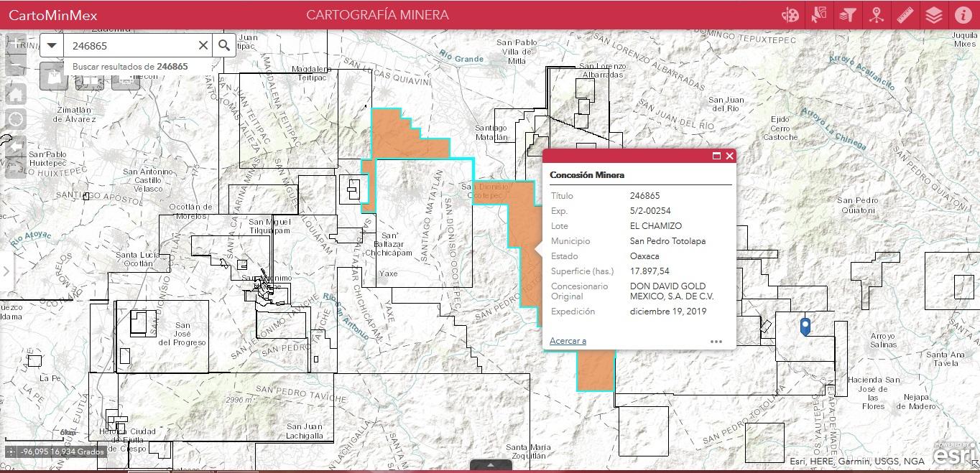Zoom out with the minus button
980x473 pixels.
[x=16, y=66]
